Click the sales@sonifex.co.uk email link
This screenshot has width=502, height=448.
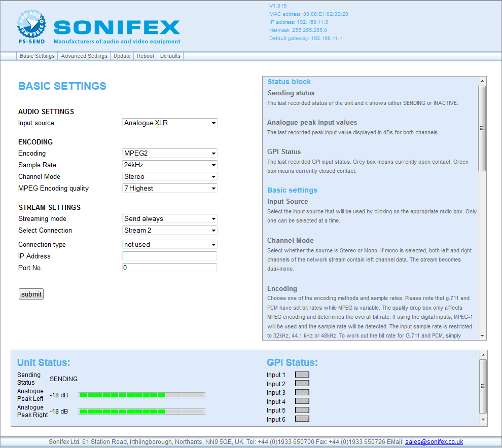click(434, 442)
